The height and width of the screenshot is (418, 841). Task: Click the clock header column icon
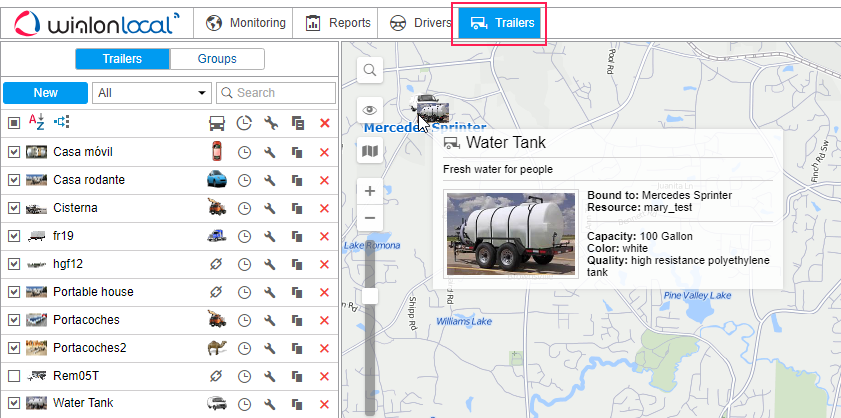point(244,123)
